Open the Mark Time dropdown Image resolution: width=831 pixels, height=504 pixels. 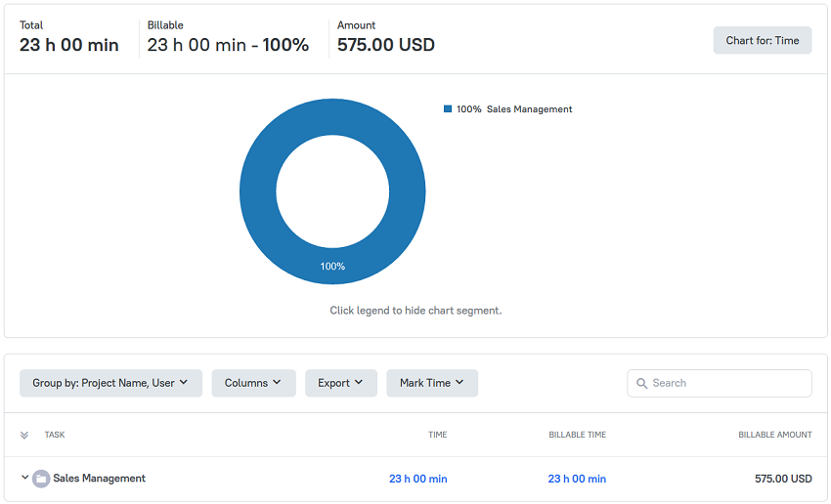point(432,383)
